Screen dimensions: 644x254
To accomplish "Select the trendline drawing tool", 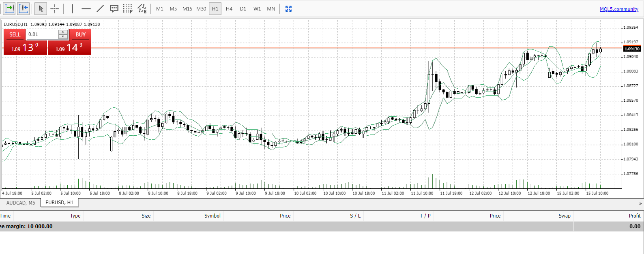I will point(100,9).
